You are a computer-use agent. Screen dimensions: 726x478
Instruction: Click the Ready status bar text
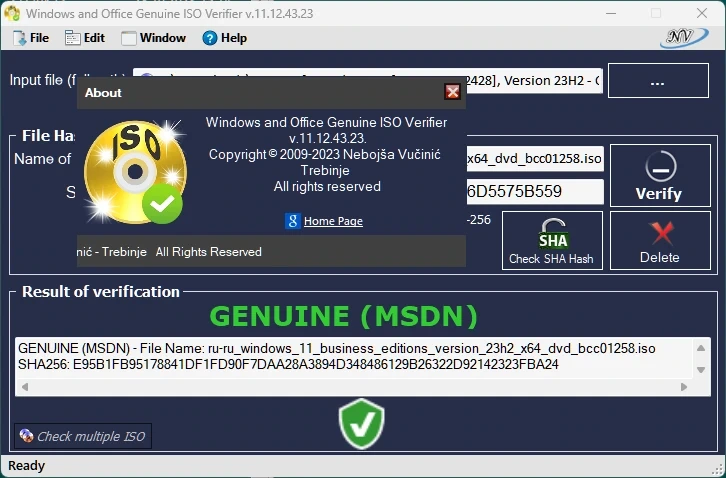coord(26,465)
